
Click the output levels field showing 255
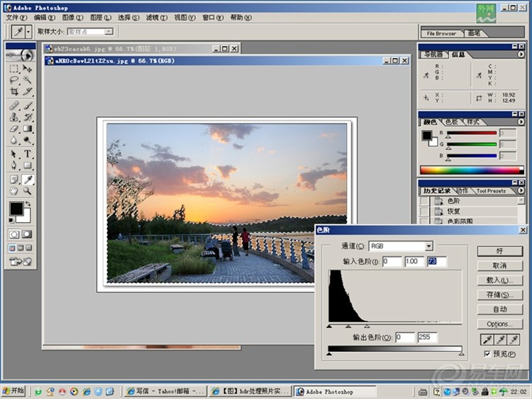click(x=428, y=337)
